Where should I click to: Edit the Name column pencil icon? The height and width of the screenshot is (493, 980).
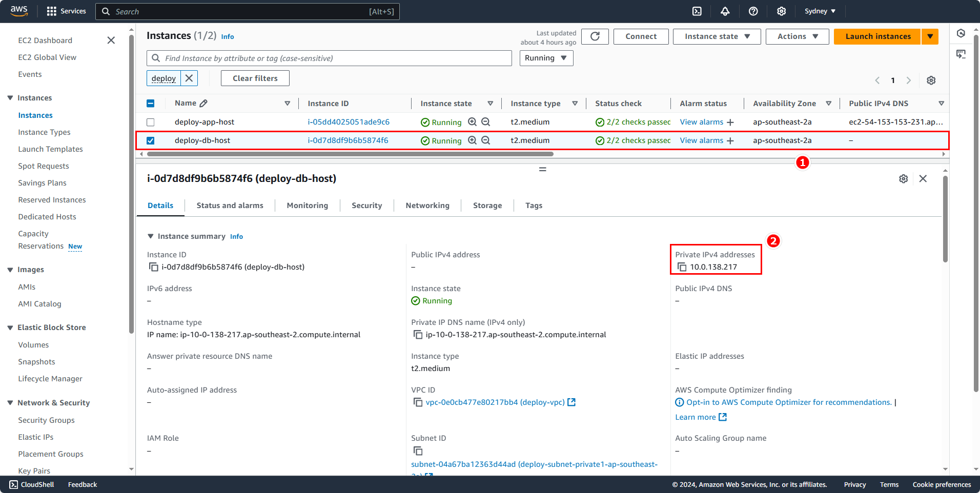click(203, 104)
